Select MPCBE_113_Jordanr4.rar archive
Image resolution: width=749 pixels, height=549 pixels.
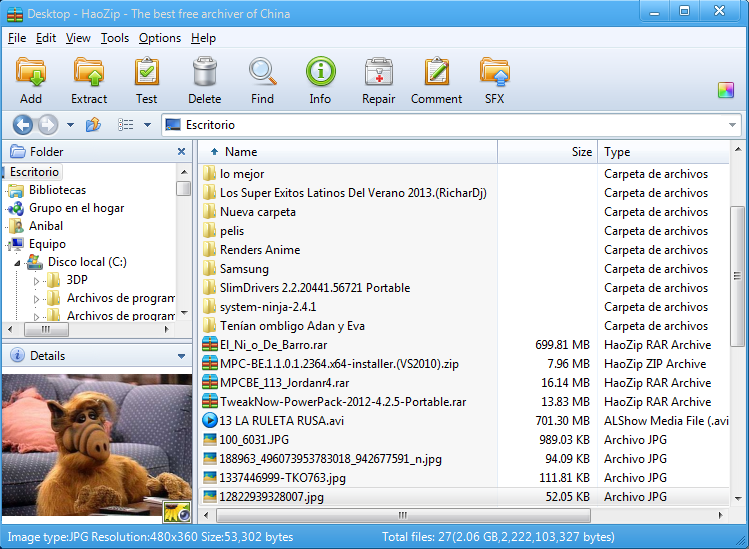pyautogui.click(x=284, y=383)
